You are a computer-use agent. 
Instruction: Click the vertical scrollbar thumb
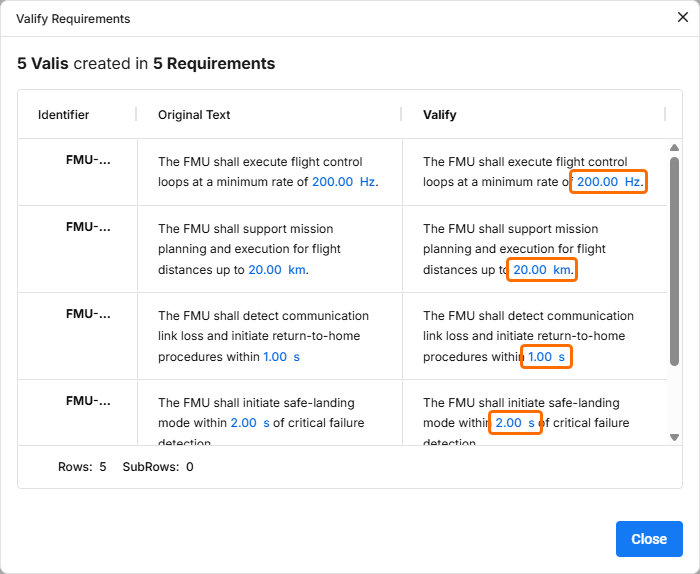tap(674, 260)
